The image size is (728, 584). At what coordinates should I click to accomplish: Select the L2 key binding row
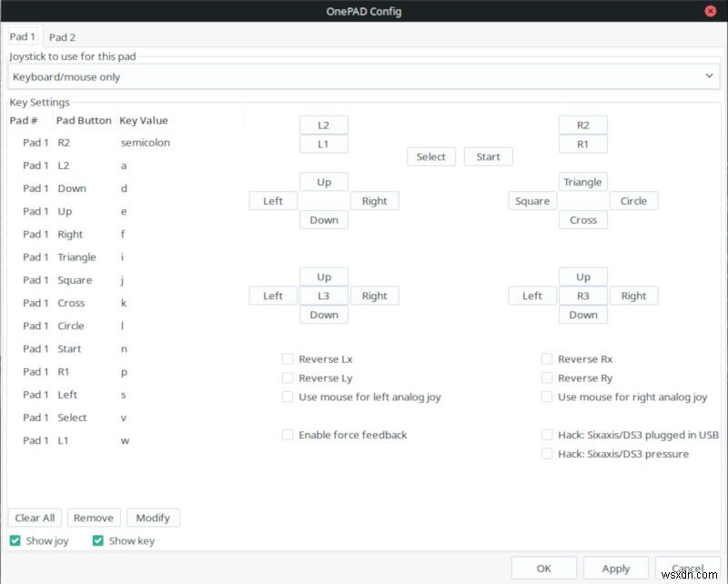click(126, 166)
